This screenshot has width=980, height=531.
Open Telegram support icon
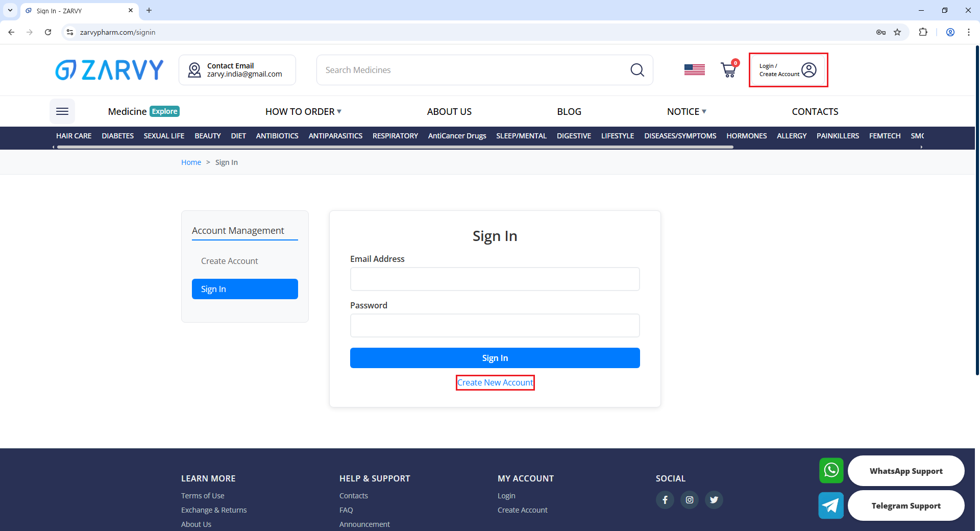pos(831,505)
